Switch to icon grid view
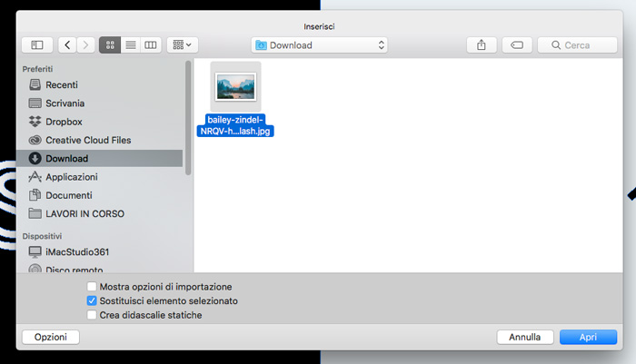The image size is (636, 364). coord(110,45)
